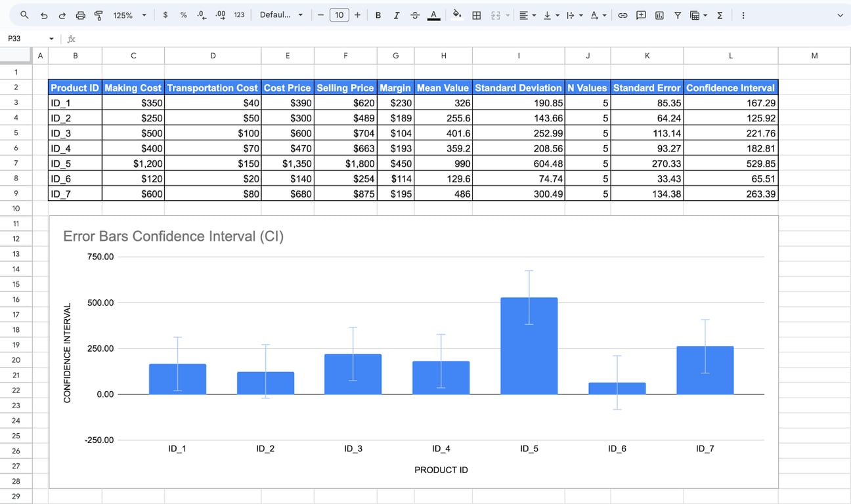Toggle bold formatting
This screenshot has height=504, width=851.
378,15
